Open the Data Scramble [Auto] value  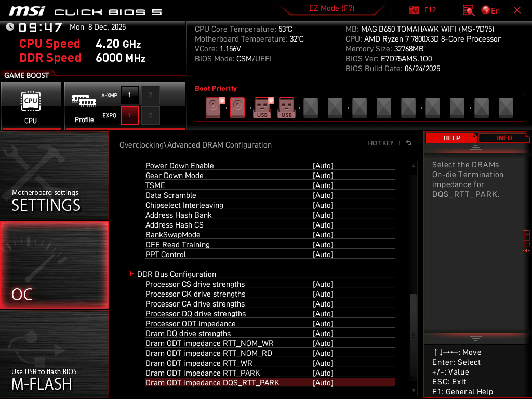323,195
